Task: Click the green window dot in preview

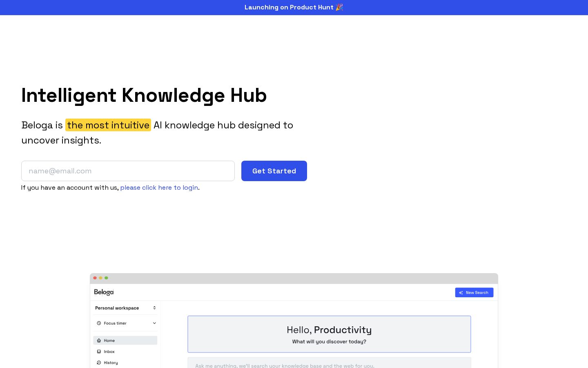Action: [107, 278]
